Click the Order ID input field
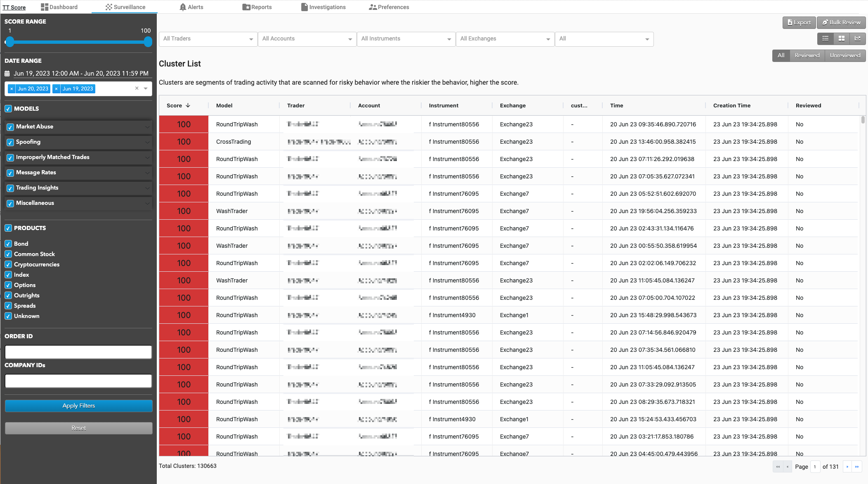This screenshot has width=868, height=484. coord(78,352)
